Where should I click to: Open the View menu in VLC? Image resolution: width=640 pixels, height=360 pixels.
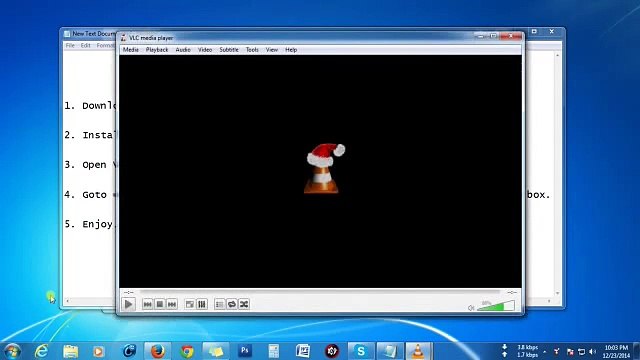(x=271, y=50)
